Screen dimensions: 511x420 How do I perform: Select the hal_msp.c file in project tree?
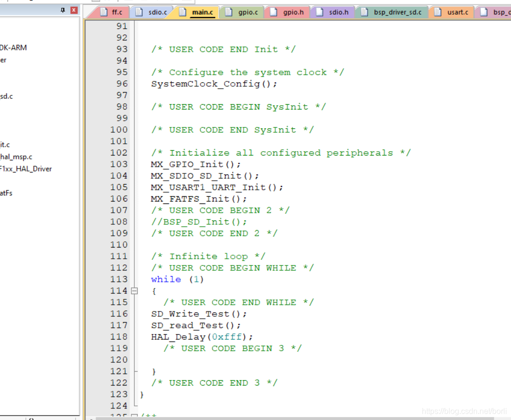(16, 157)
